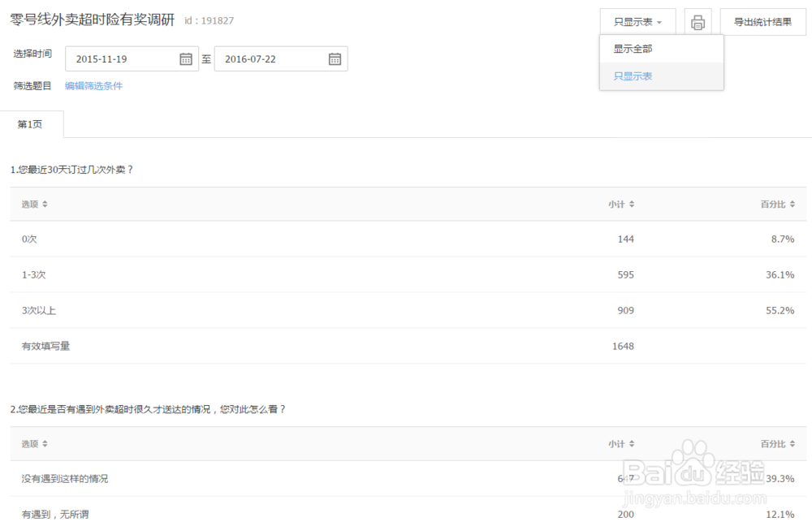Click the 导出统计结果 button
The image size is (812, 526).
(762, 22)
